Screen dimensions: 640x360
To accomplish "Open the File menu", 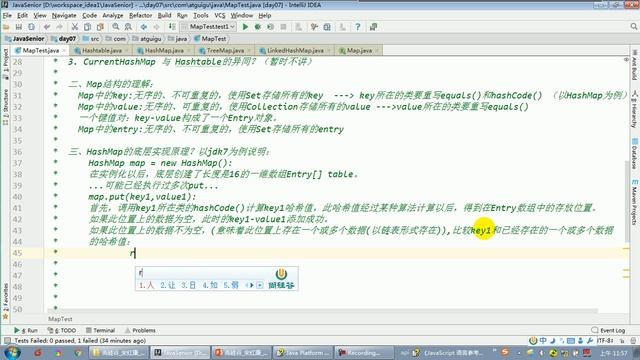I will click(7, 16).
